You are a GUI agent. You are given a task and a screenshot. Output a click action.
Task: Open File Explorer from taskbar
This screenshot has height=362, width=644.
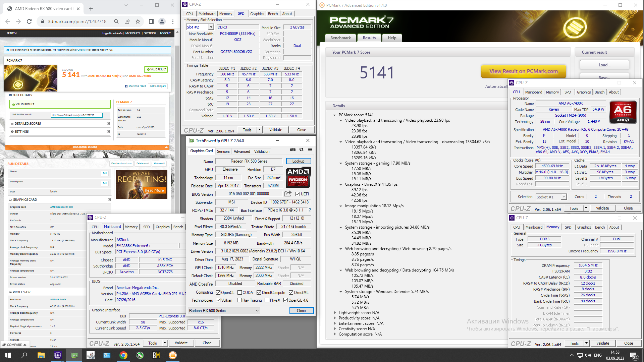tap(41, 355)
